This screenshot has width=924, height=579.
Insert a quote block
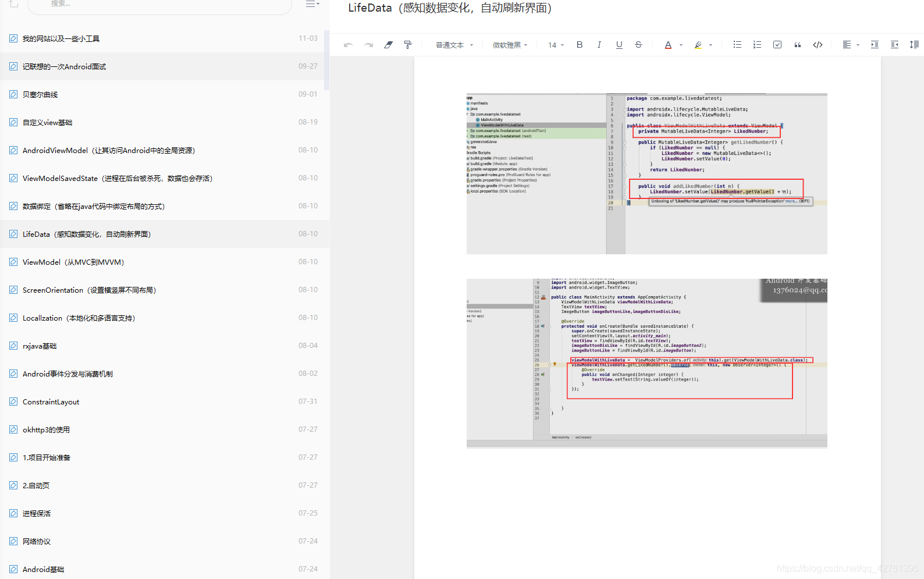pyautogui.click(x=798, y=45)
